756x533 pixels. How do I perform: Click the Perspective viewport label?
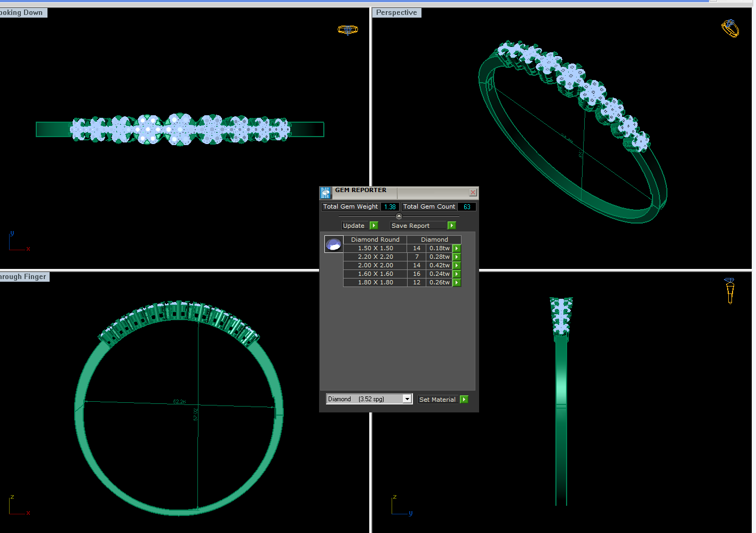pyautogui.click(x=396, y=13)
